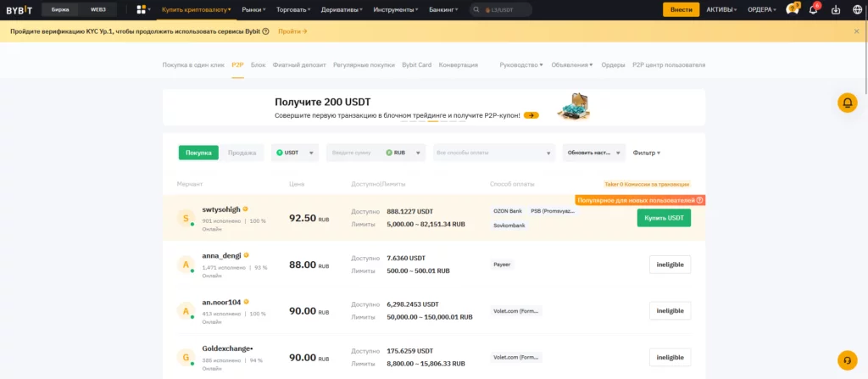Image resolution: width=868 pixels, height=379 pixels.
Task: Click ineligible button for anna_dengi
Action: 670,265
